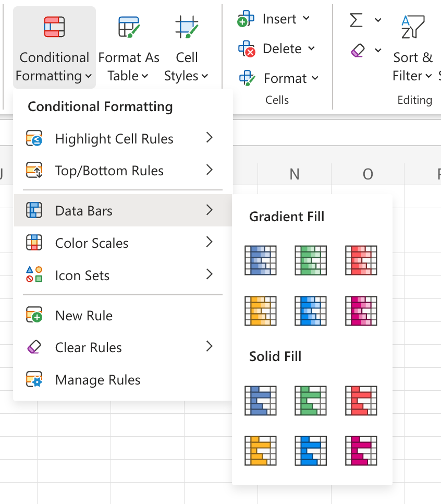Screen dimensions: 441x504
Task: Open the Sort & Filter menu
Action: [x=413, y=66]
